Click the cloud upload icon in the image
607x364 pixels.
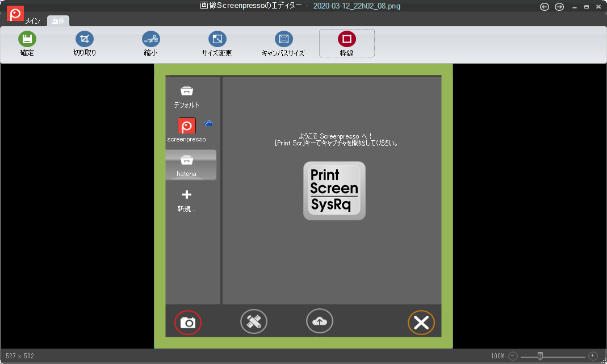(319, 321)
